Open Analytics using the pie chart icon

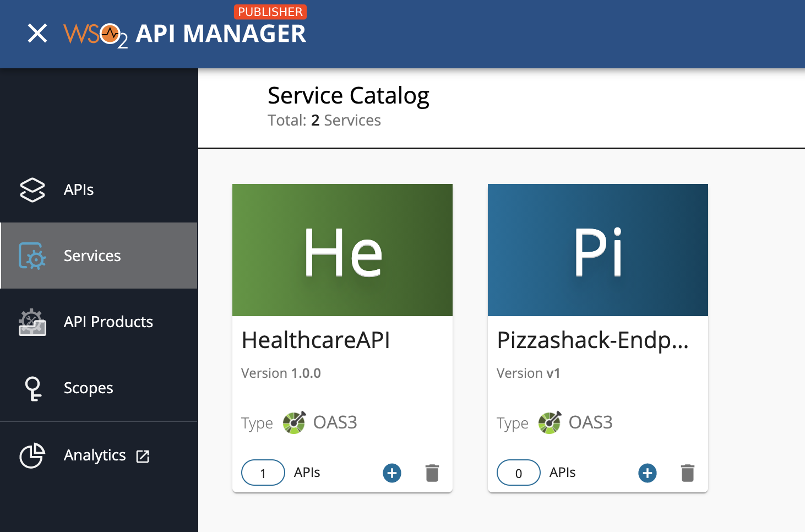pyautogui.click(x=32, y=455)
